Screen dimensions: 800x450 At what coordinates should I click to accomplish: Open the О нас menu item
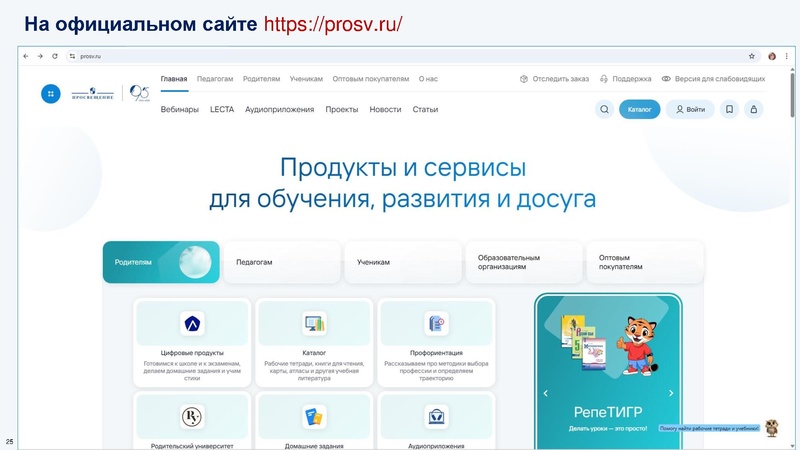[428, 79]
